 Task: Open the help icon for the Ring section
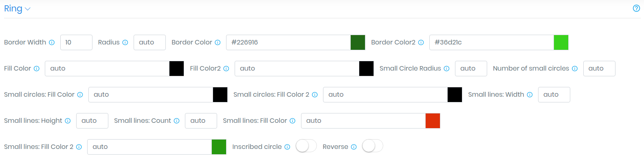click(636, 8)
